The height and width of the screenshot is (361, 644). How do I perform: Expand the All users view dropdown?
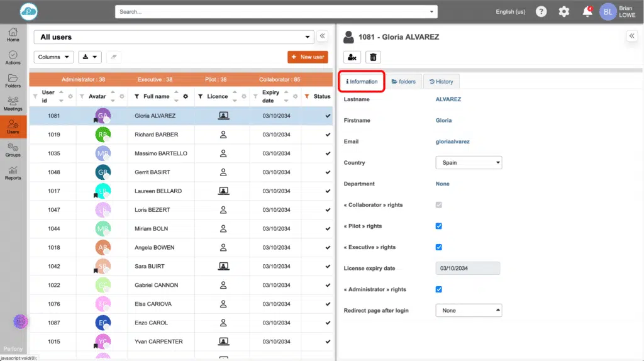click(174, 37)
